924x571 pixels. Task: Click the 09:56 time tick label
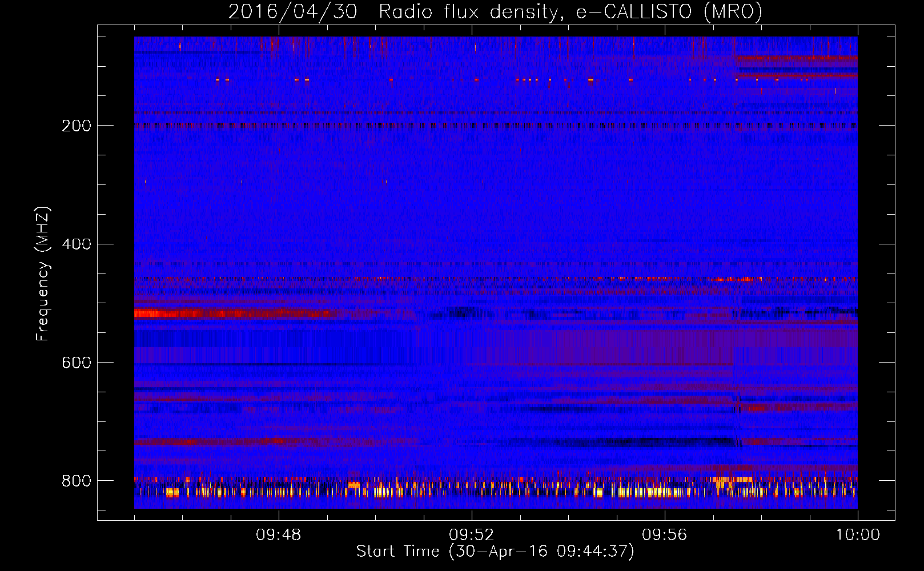click(664, 535)
